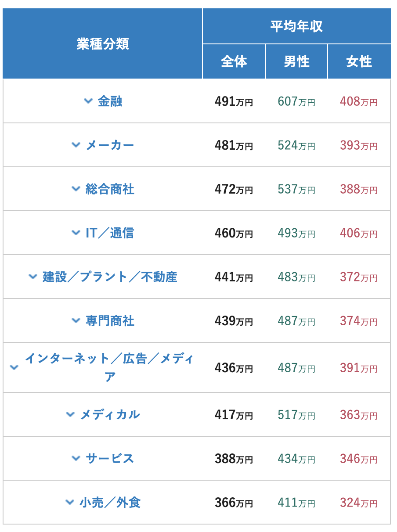This screenshot has width=397, height=532.
Task: Click the 全体 column header
Action: [234, 61]
